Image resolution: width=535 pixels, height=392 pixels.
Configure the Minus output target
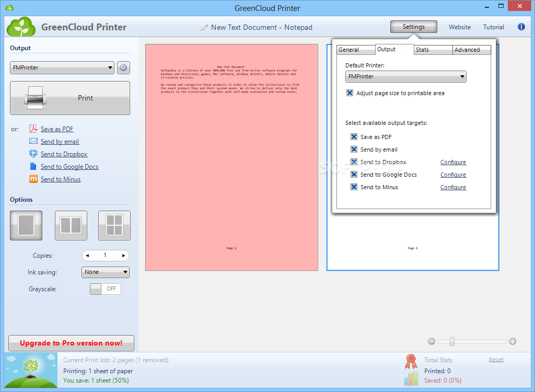pyautogui.click(x=453, y=187)
